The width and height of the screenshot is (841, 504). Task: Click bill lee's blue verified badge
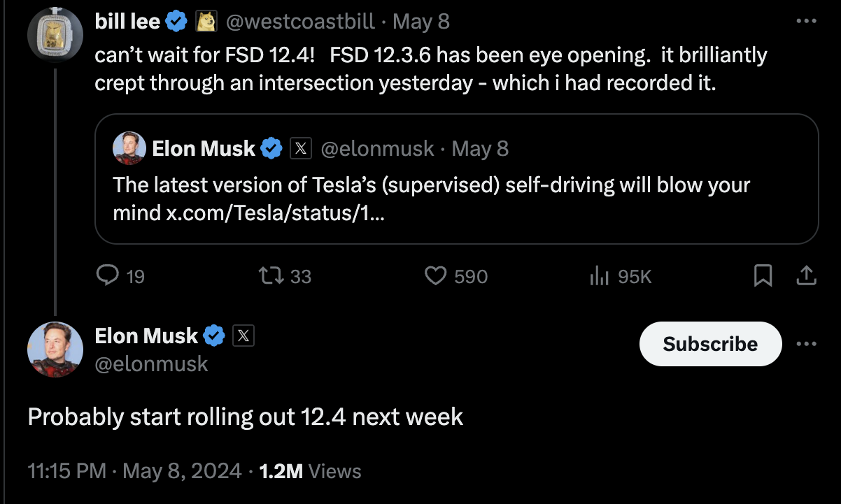(x=177, y=22)
